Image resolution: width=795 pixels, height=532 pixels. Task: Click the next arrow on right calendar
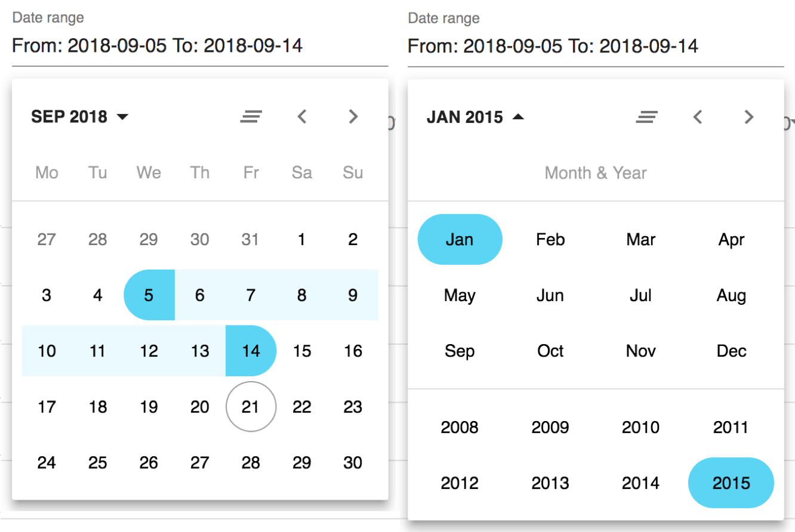749,117
